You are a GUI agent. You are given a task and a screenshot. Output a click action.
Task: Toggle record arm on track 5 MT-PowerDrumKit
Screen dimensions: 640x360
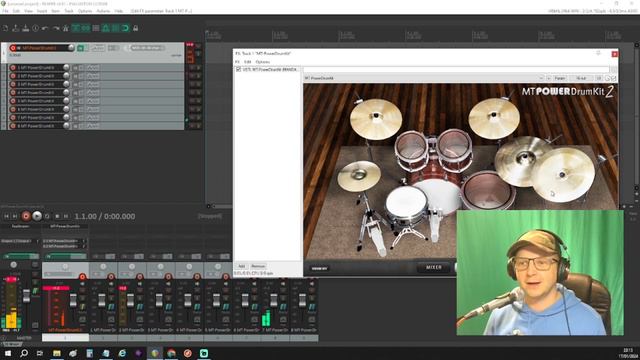coord(13,101)
